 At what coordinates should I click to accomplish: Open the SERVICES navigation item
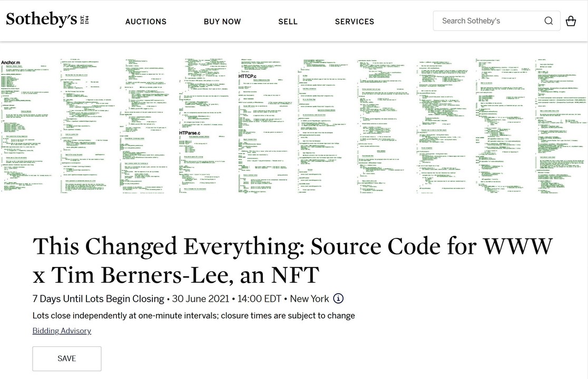click(355, 22)
